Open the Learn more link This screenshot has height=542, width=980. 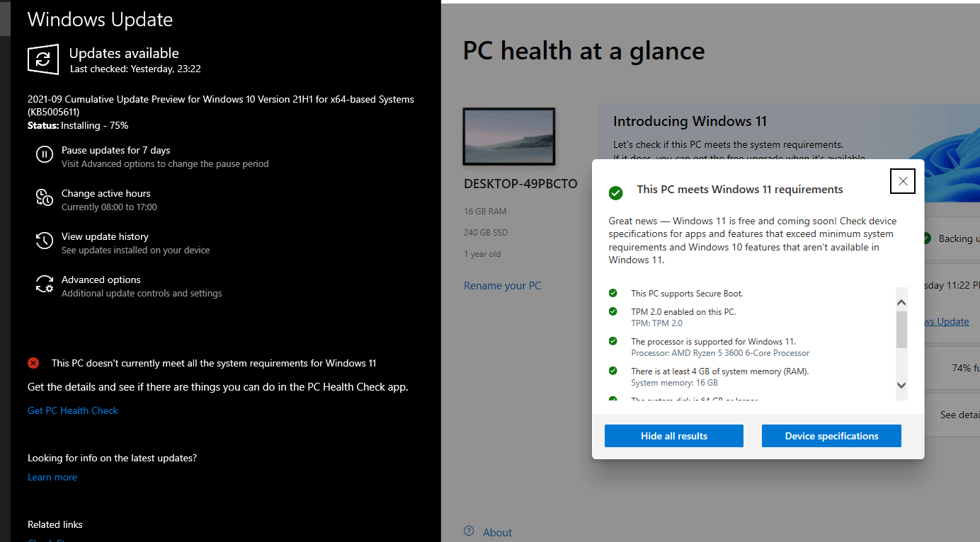coord(52,477)
